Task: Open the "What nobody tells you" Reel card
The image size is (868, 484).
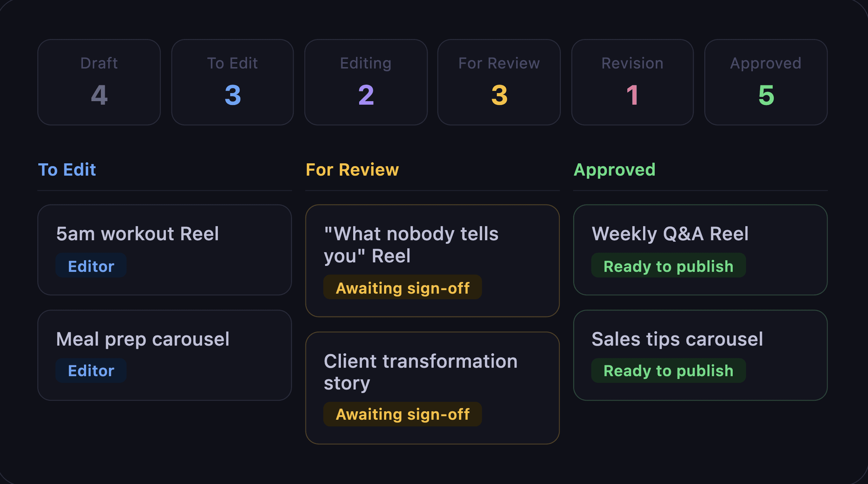Action: coord(433,261)
